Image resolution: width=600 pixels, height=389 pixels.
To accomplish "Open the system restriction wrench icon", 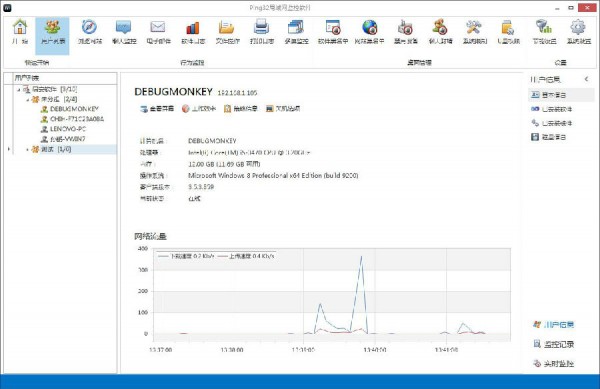I will coord(474,32).
